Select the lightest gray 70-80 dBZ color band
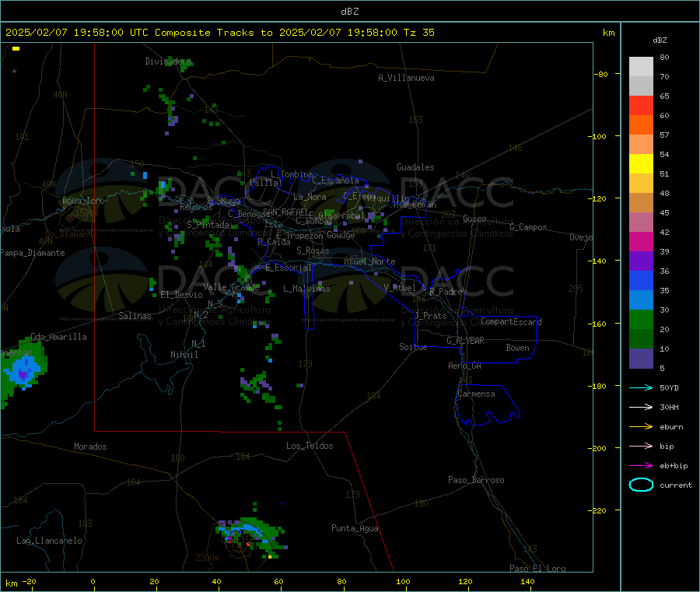The image size is (700, 592). [x=641, y=67]
